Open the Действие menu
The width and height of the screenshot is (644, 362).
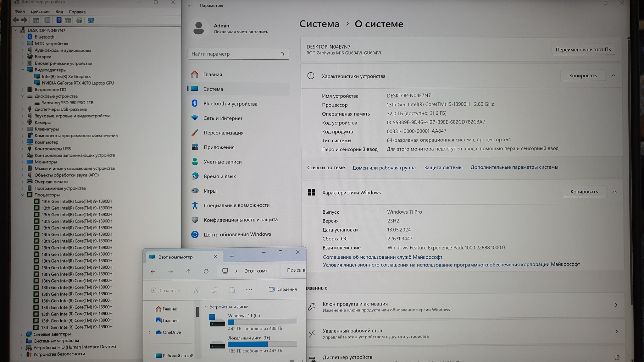point(40,12)
